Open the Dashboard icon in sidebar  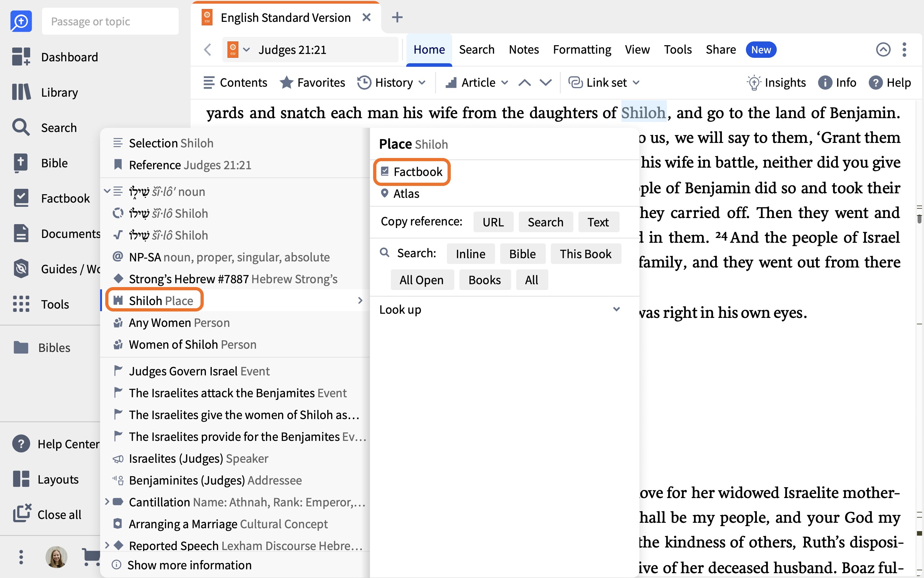pos(21,57)
